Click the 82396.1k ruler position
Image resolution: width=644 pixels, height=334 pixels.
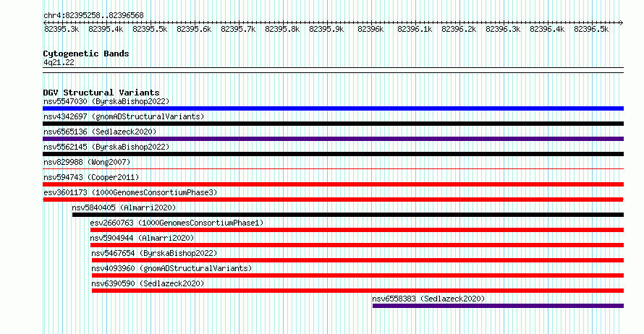click(x=415, y=29)
